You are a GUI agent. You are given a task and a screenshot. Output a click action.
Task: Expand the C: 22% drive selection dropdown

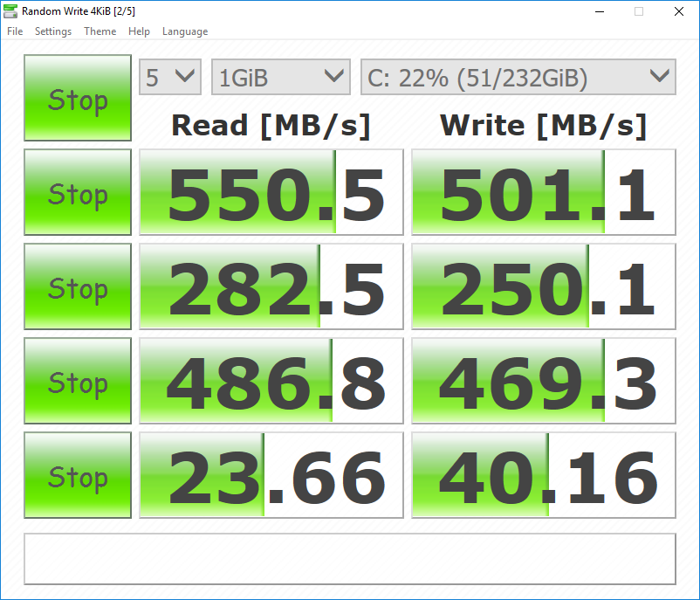518,77
